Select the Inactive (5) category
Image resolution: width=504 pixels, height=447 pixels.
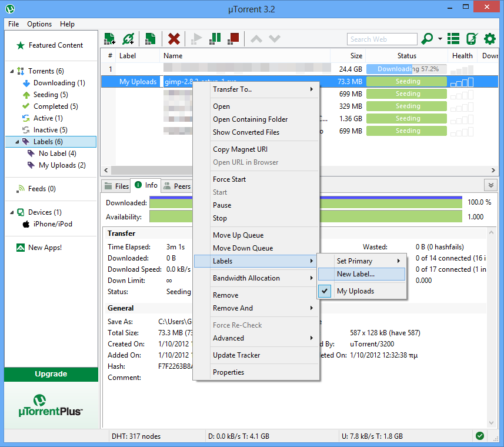click(x=50, y=130)
